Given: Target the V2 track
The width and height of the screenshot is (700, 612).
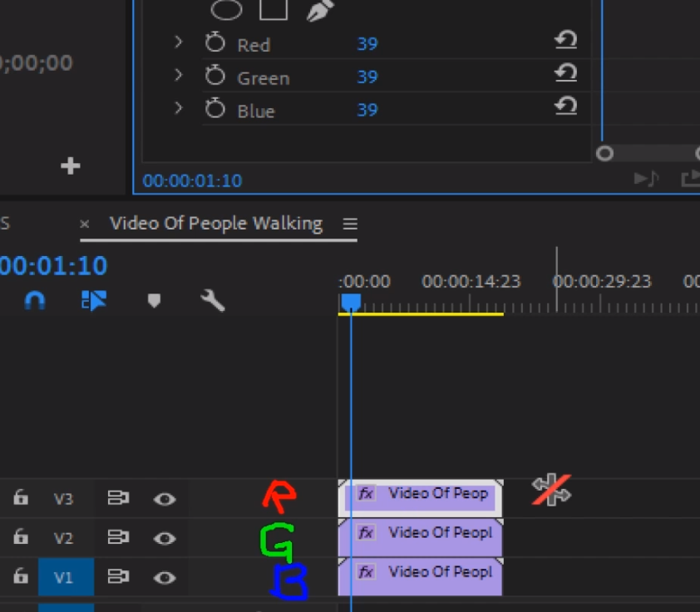Looking at the screenshot, I should click(x=63, y=538).
